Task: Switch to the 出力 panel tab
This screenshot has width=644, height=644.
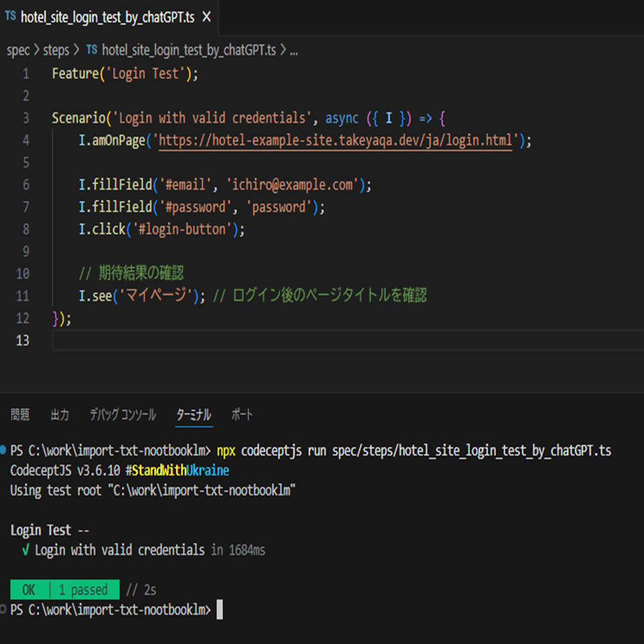Action: [x=59, y=414]
